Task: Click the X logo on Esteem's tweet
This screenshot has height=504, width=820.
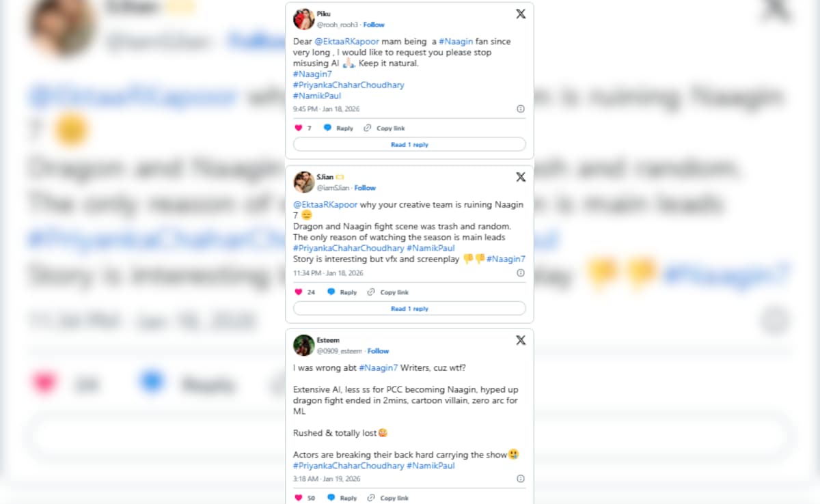Action: 521,340
